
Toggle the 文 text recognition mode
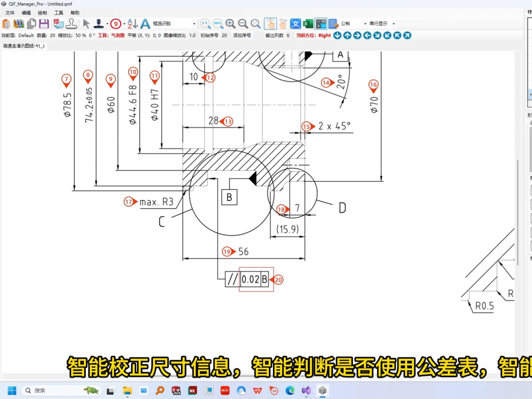pos(295,24)
